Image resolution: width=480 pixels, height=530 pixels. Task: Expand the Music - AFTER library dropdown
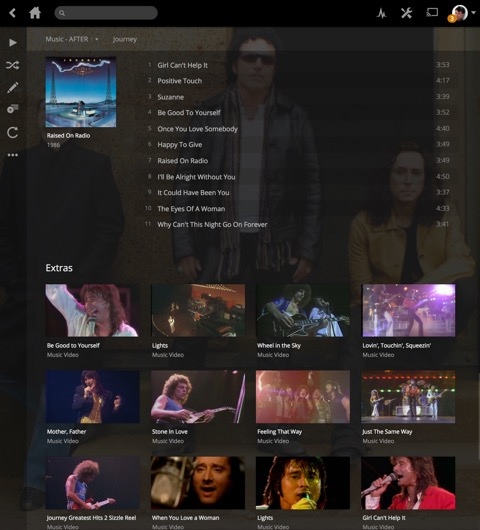point(97,39)
